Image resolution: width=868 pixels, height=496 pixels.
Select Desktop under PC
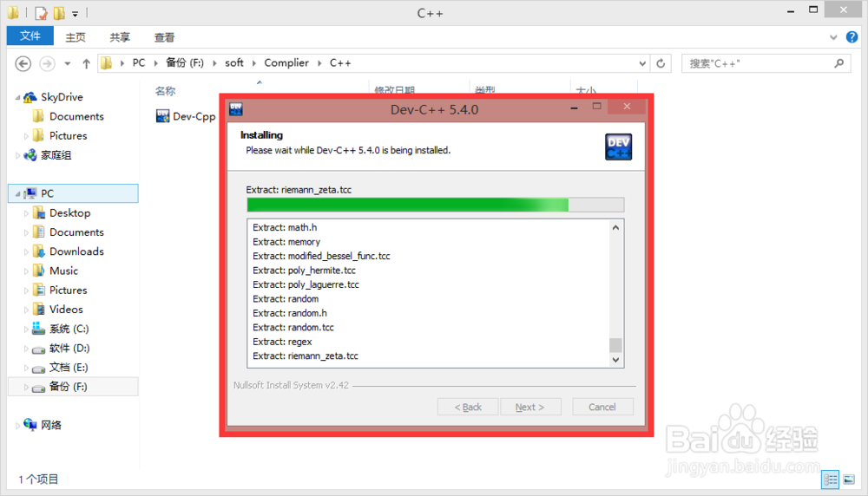pos(69,213)
